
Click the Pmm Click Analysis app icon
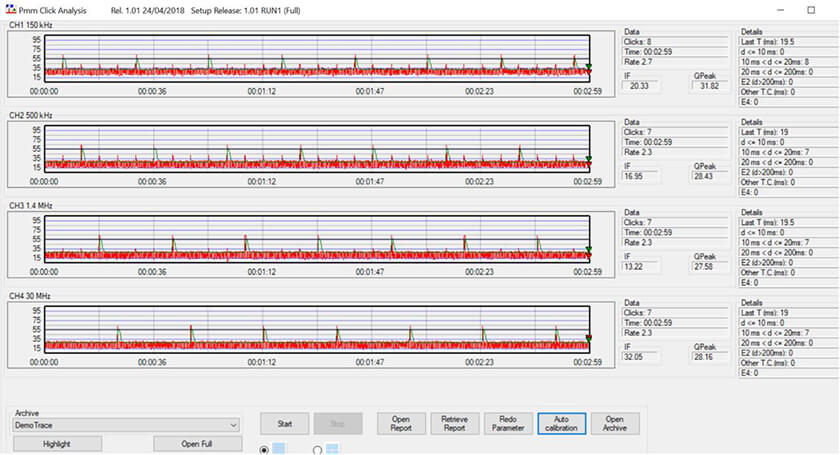tap(10, 8)
